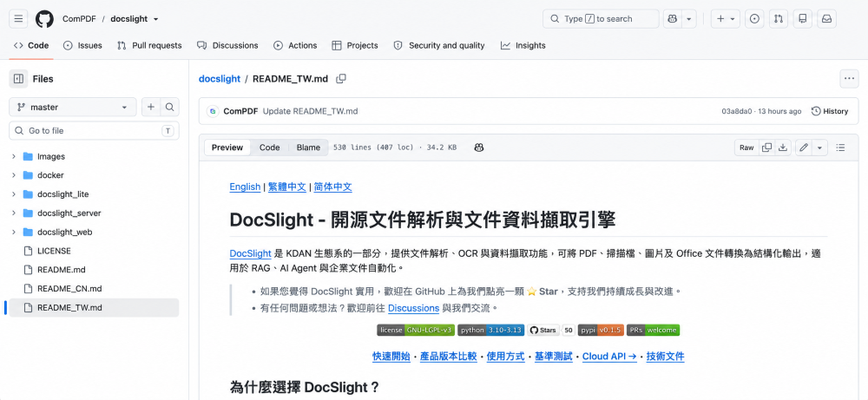The image size is (868, 400).
Task: Switch to the Issues tab
Action: coord(82,45)
